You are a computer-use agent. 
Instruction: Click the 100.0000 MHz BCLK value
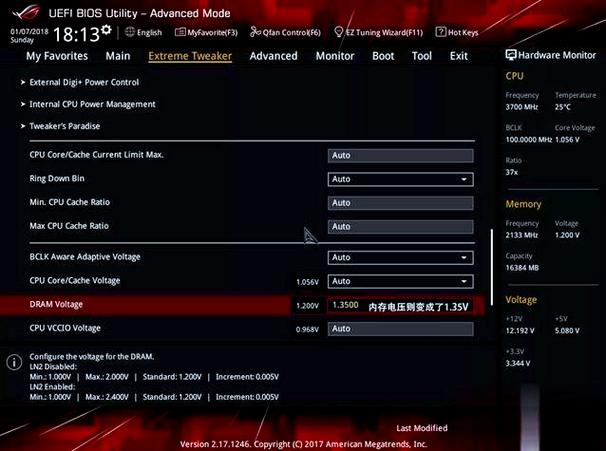coord(529,140)
